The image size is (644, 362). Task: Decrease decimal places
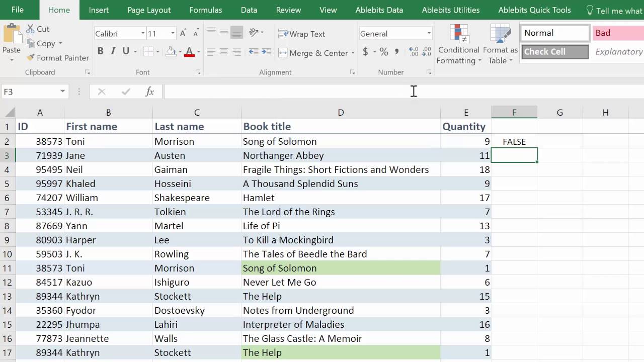pos(426,52)
